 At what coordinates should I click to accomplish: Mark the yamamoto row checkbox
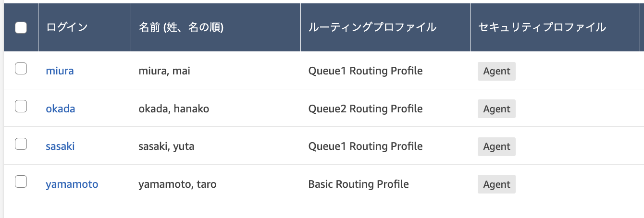(21, 182)
